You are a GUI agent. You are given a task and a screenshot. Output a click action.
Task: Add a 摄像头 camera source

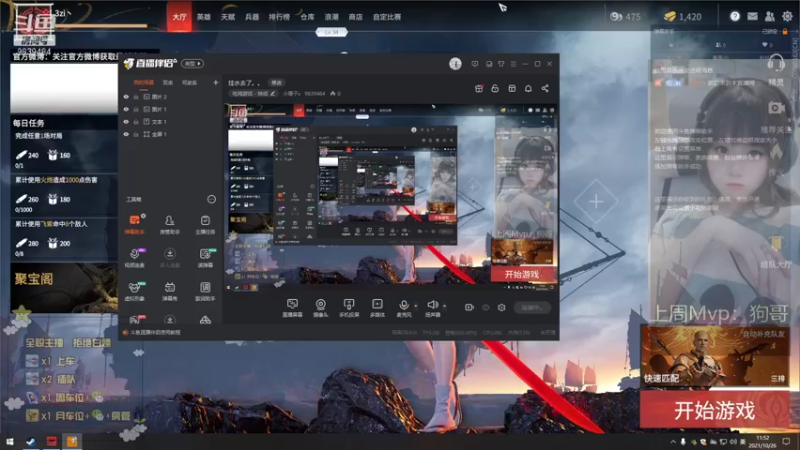pyautogui.click(x=320, y=308)
